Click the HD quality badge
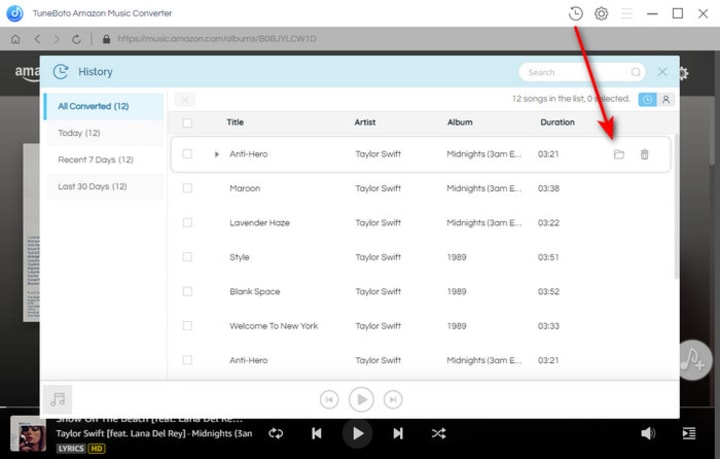This screenshot has width=720, height=459. click(x=96, y=448)
